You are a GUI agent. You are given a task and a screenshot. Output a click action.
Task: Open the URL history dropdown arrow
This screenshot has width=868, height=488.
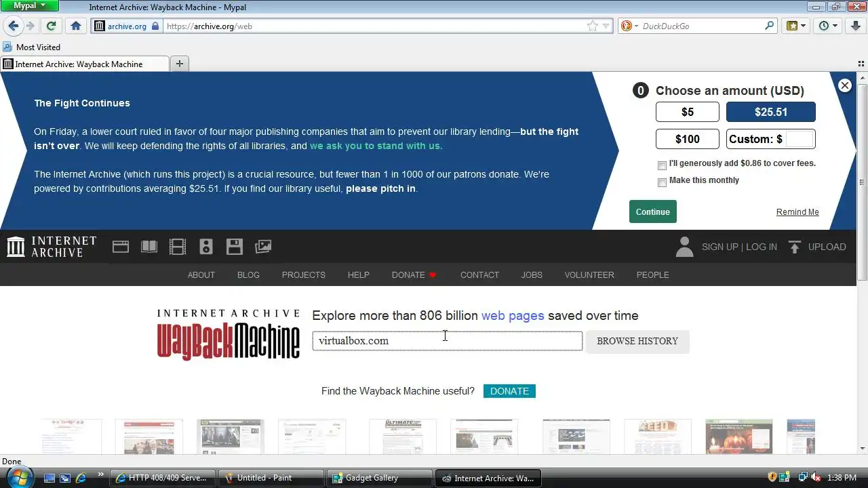pos(606,26)
